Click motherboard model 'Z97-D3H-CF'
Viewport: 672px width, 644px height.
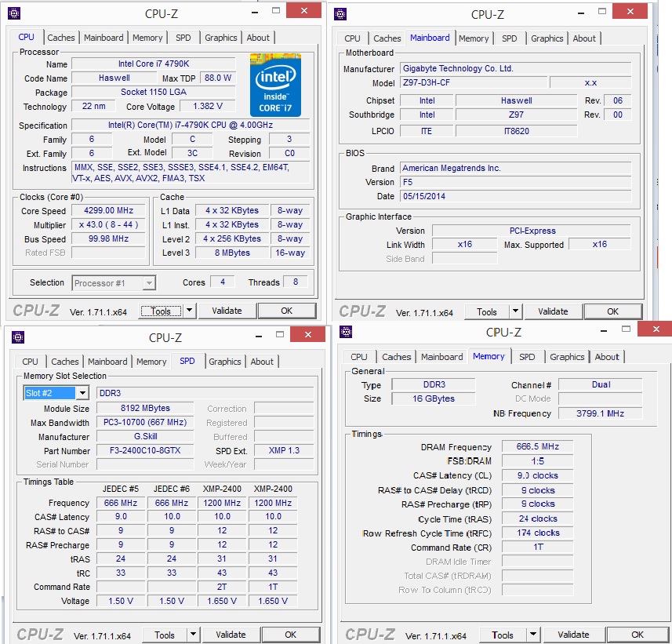coord(474,82)
